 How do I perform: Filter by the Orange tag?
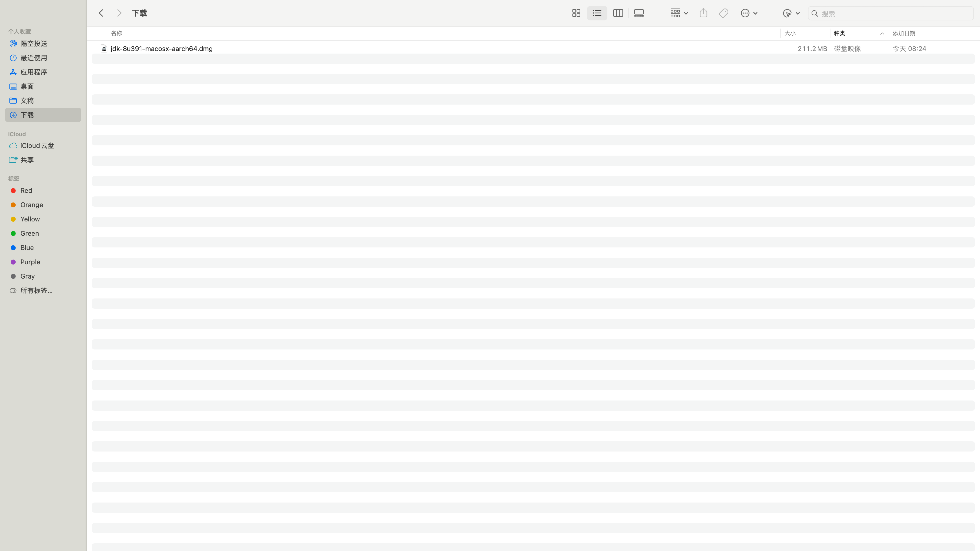(x=43, y=205)
